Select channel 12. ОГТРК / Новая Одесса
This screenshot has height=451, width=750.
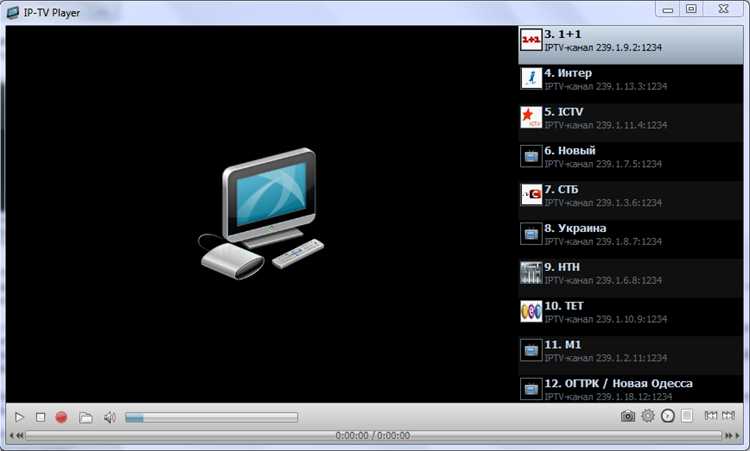click(631, 389)
